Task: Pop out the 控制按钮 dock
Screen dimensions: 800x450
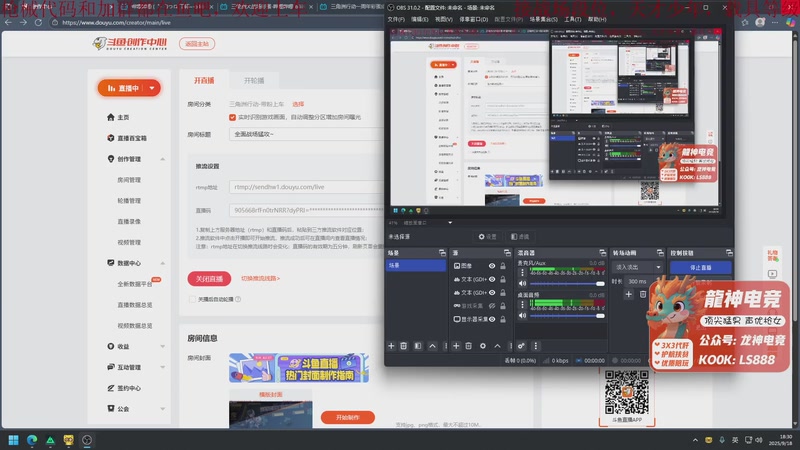Action: pyautogui.click(x=729, y=253)
